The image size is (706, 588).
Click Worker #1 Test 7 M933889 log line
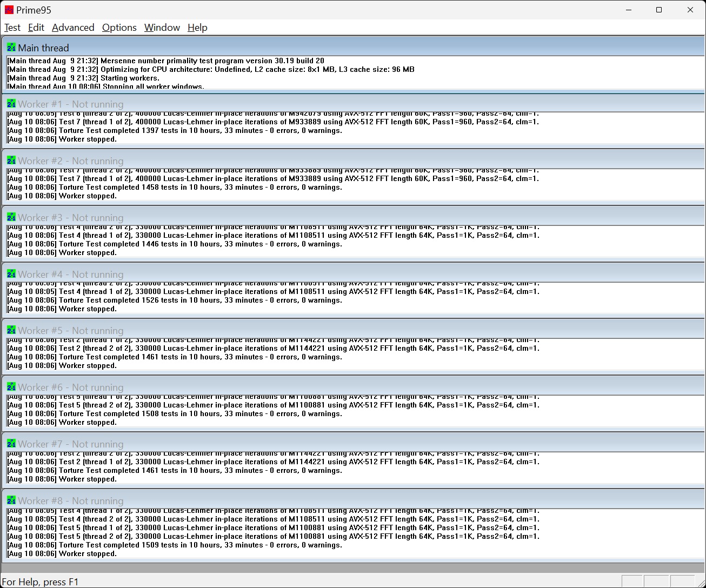click(273, 122)
